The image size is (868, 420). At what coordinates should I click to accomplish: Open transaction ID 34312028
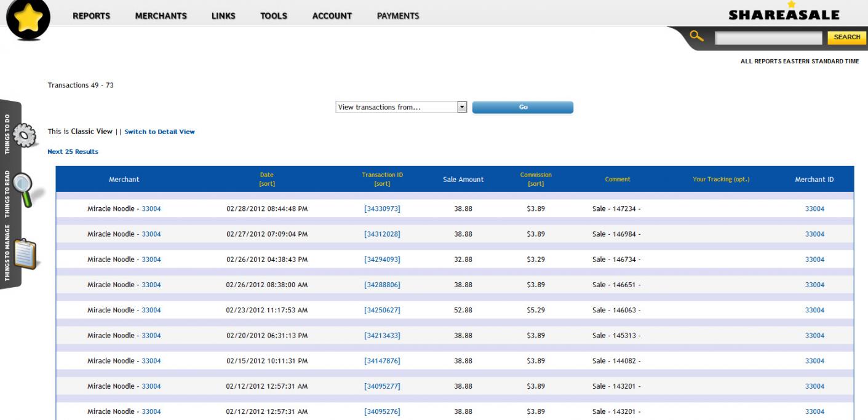point(382,234)
